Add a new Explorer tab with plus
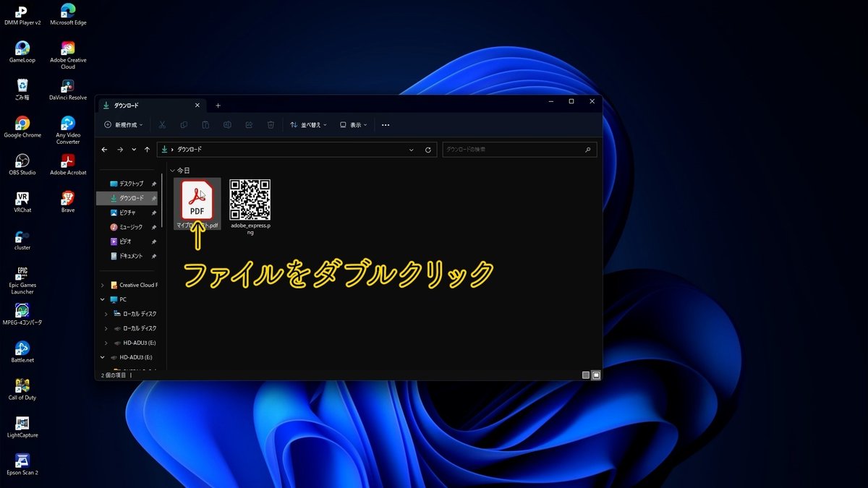The width and height of the screenshot is (868, 488). coord(218,106)
